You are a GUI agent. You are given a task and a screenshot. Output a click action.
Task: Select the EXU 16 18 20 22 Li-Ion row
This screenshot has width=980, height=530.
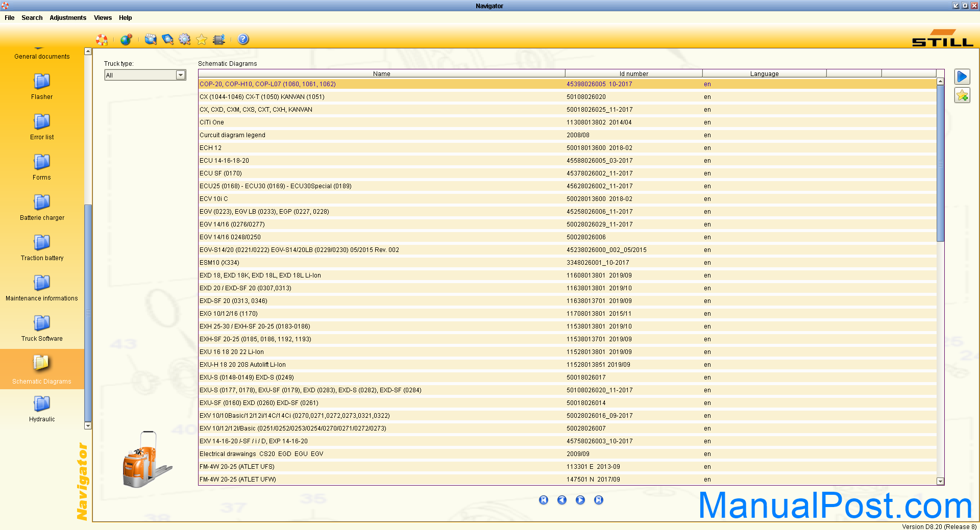point(568,352)
